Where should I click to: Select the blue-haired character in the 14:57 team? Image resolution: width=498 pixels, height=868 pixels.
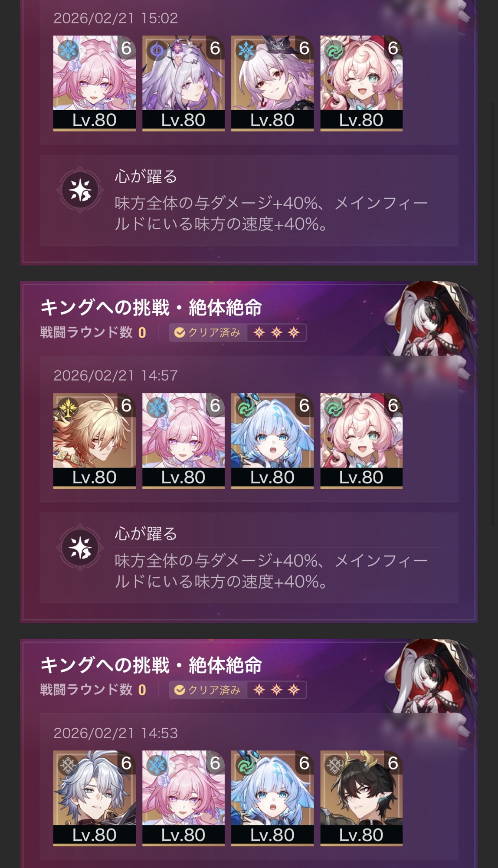coord(272,441)
